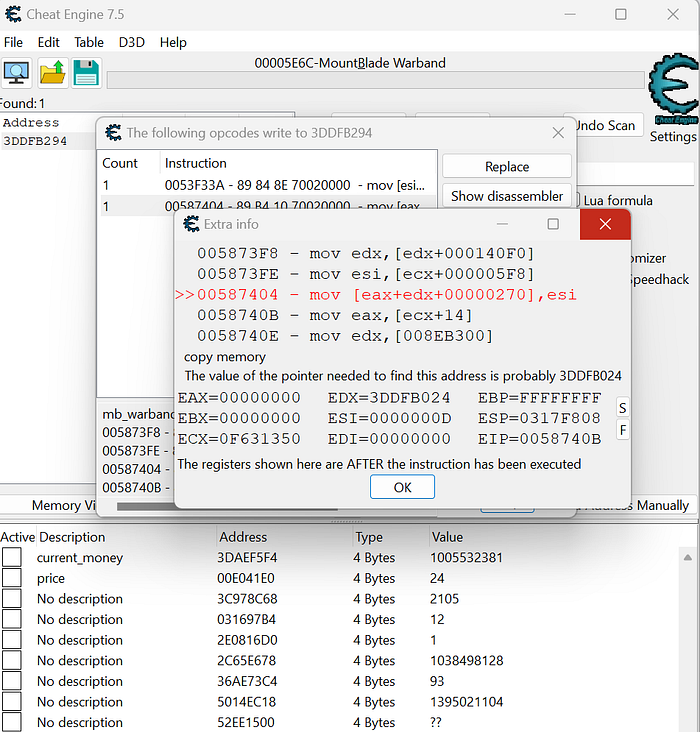Click the Speedhack option label
Image resolution: width=700 pixels, height=732 pixels.
tap(659, 280)
